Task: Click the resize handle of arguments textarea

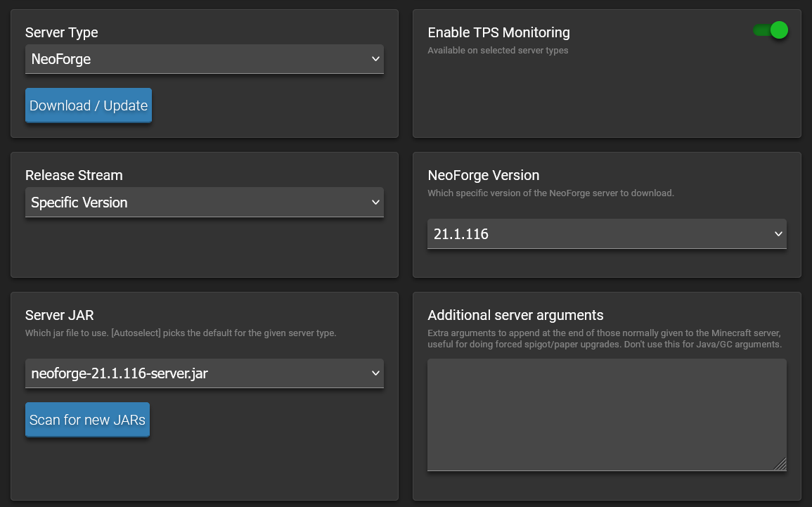Action: [780, 465]
